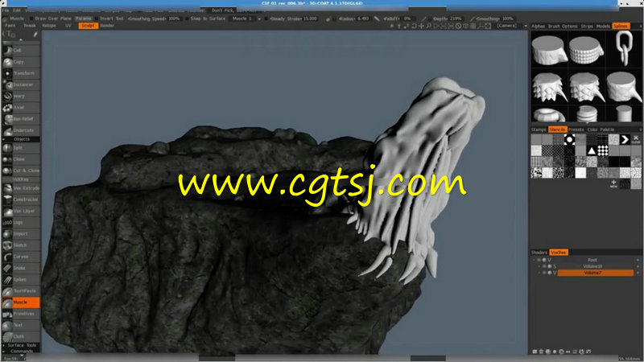This screenshot has height=362, width=644.
Task: Select the Primitives tool
Action: click(21, 314)
